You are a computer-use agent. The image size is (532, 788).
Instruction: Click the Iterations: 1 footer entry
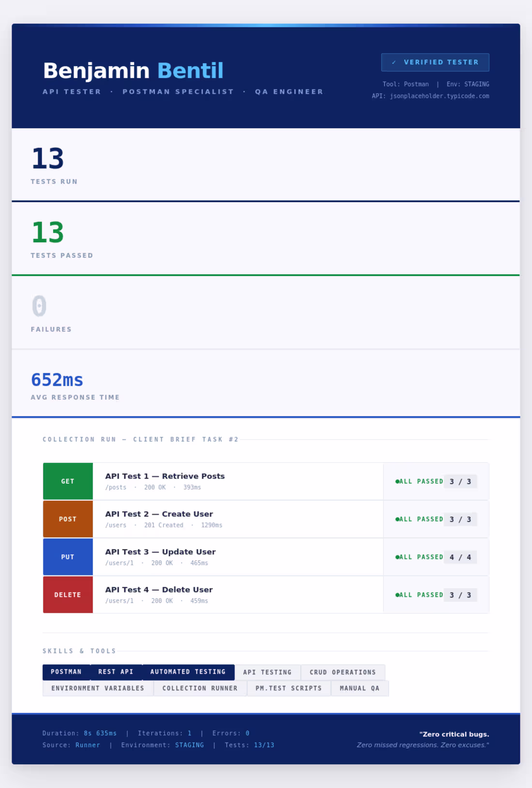[164, 733]
